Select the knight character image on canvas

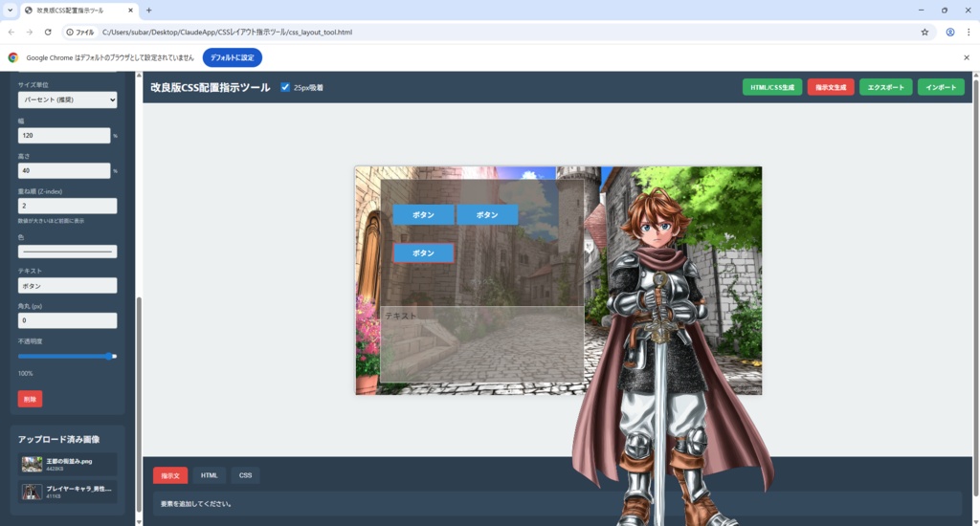[672, 356]
